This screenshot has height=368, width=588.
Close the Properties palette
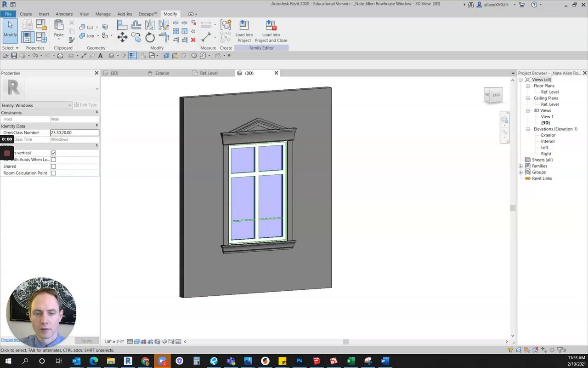point(96,73)
